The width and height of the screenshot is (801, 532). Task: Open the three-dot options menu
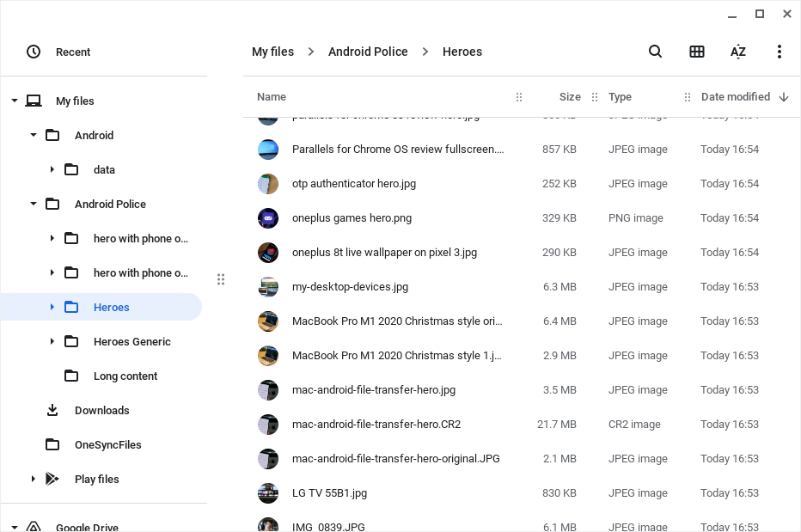(779, 52)
